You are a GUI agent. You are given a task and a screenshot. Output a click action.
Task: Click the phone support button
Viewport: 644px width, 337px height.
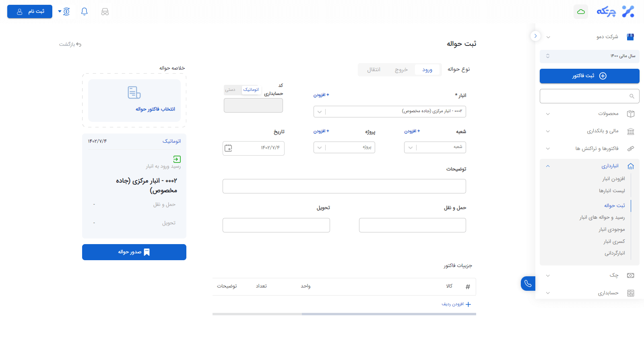(x=528, y=284)
